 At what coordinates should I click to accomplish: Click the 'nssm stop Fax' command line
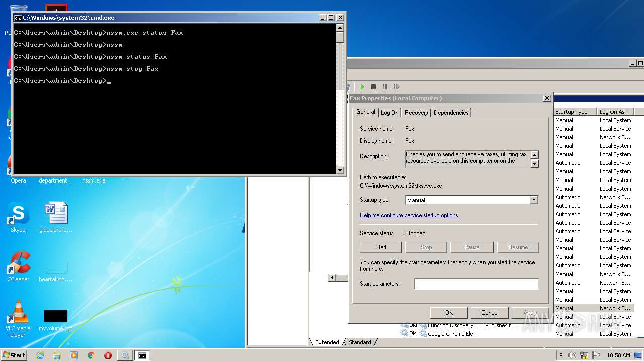pos(132,69)
